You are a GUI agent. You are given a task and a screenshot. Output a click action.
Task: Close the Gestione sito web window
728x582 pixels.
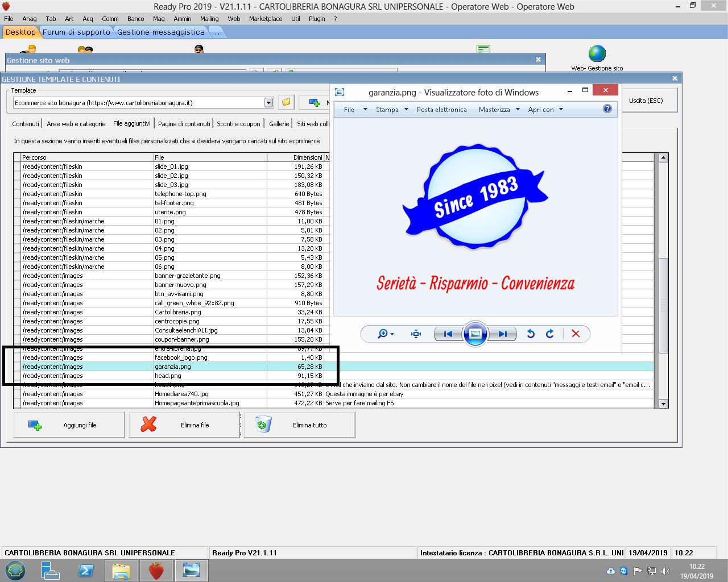(x=538, y=60)
